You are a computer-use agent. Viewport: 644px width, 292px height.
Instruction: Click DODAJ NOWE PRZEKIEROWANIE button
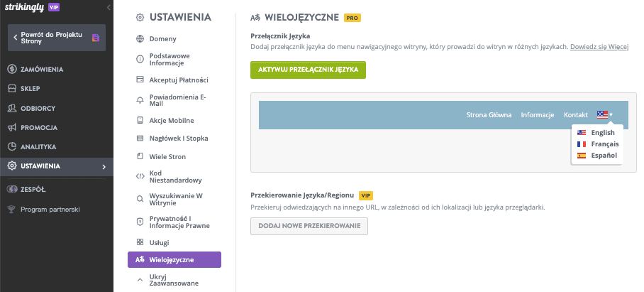pos(309,226)
